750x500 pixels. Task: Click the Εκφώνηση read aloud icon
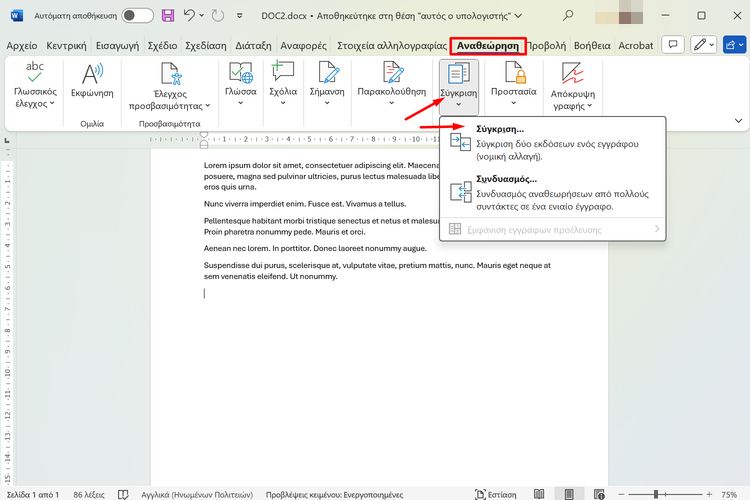(x=92, y=77)
